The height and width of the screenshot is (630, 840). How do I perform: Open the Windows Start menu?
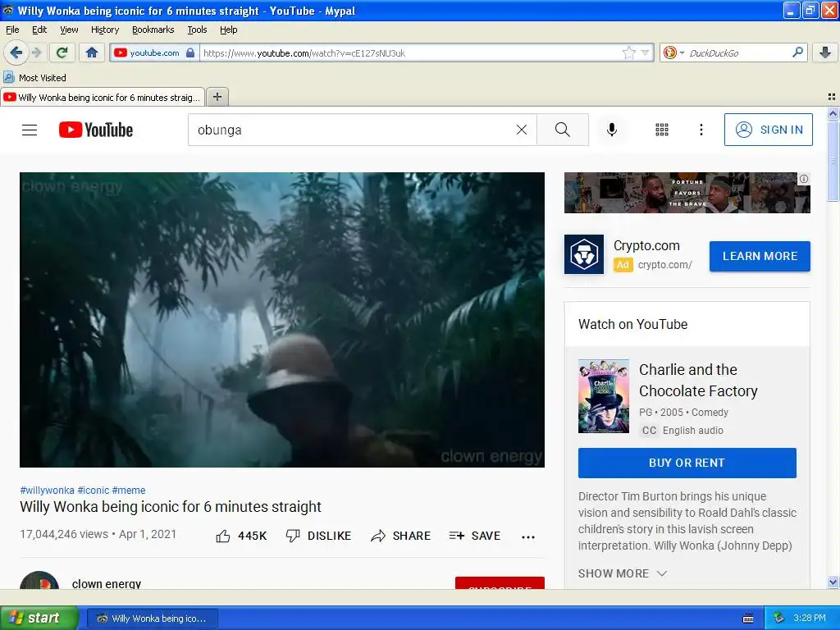click(x=39, y=618)
